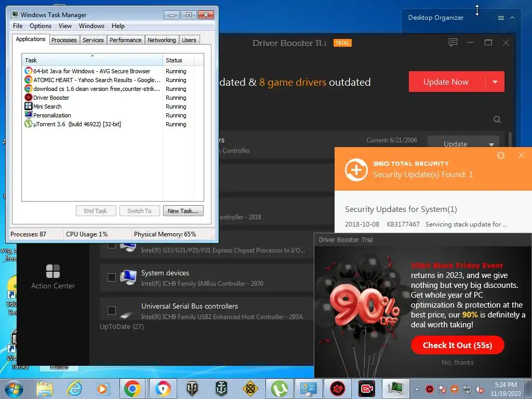Viewport: 532px width, 399px height.
Task: Switch to the Performance tab
Action: tap(126, 40)
